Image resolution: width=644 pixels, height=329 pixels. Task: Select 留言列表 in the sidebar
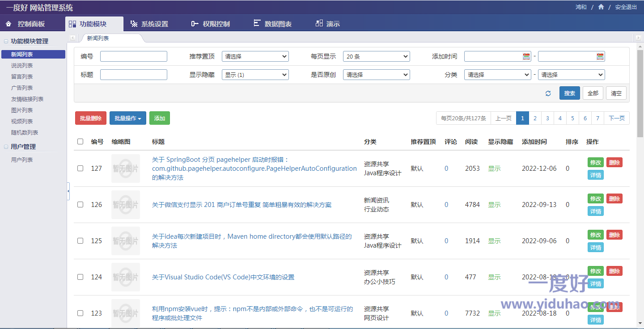point(22,77)
